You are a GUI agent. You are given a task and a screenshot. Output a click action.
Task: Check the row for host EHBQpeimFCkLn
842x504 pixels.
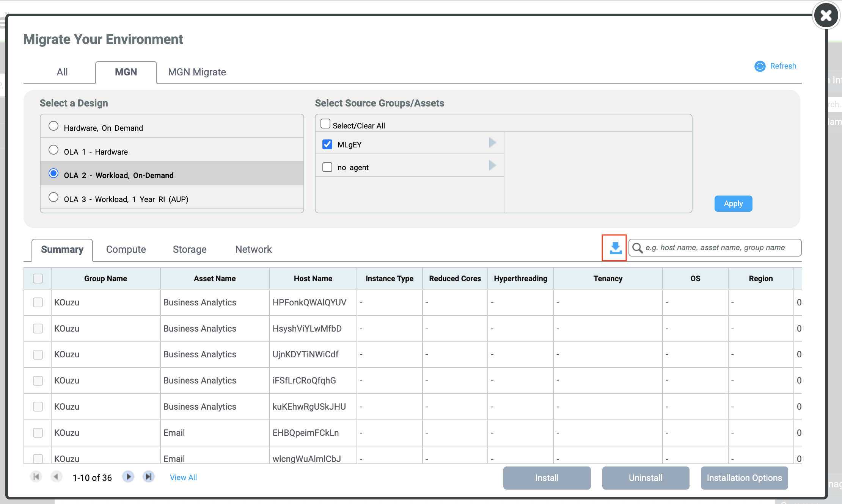tap(38, 433)
